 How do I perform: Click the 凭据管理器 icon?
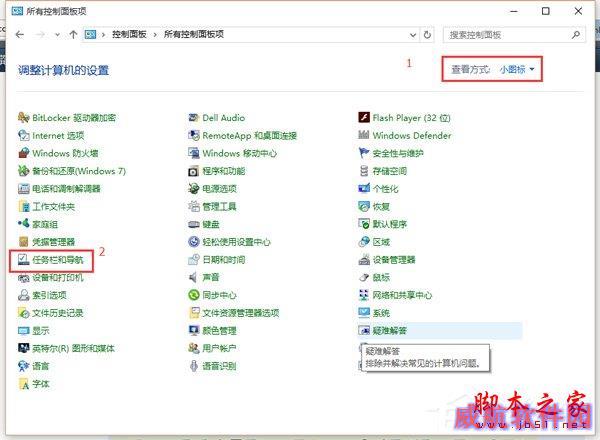point(24,241)
